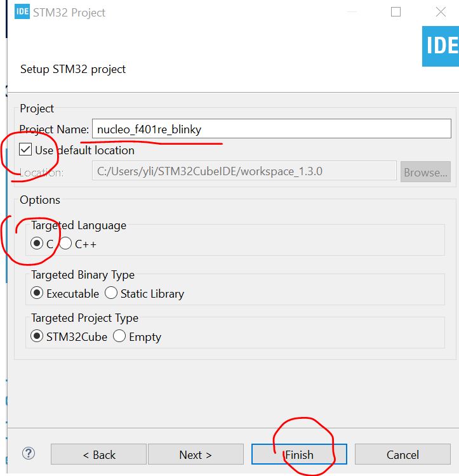Click the STM32 Project title bar text
This screenshot has width=459, height=476.
tap(71, 13)
